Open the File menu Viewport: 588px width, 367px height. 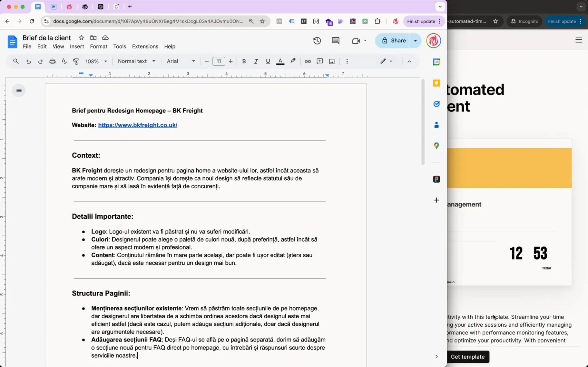click(27, 47)
